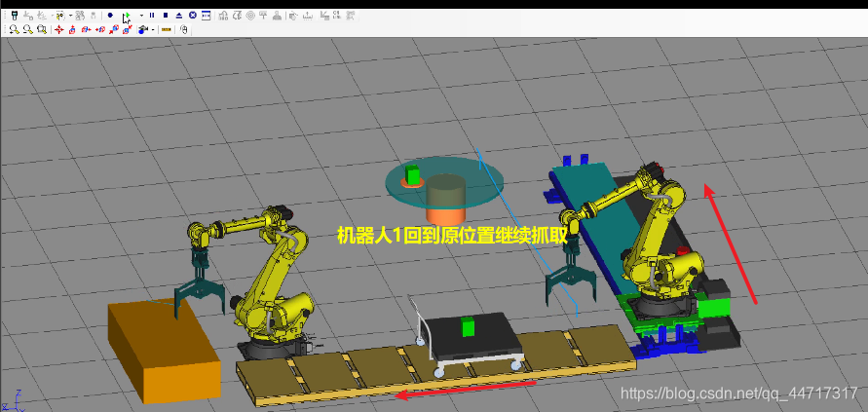Image resolution: width=868 pixels, height=412 pixels.
Task: Select the zoom window magnifier tool
Action: [42, 29]
